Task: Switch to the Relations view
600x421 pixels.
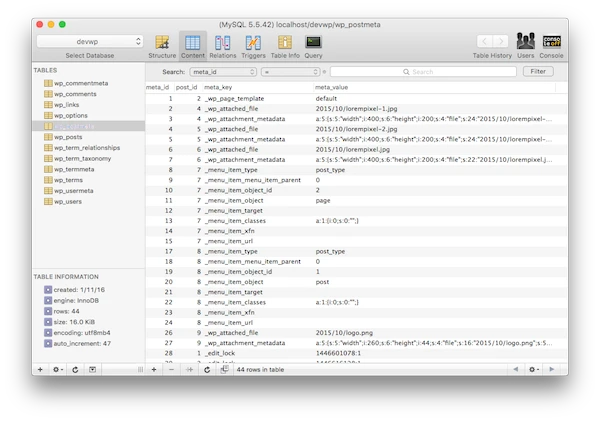Action: 222,43
